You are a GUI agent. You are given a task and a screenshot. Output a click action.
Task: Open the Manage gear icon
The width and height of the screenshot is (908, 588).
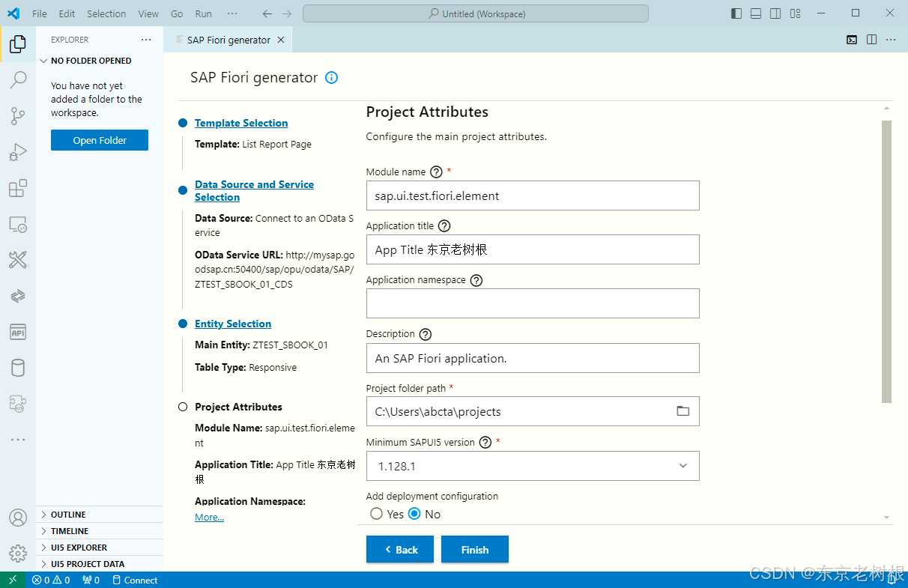(x=18, y=554)
